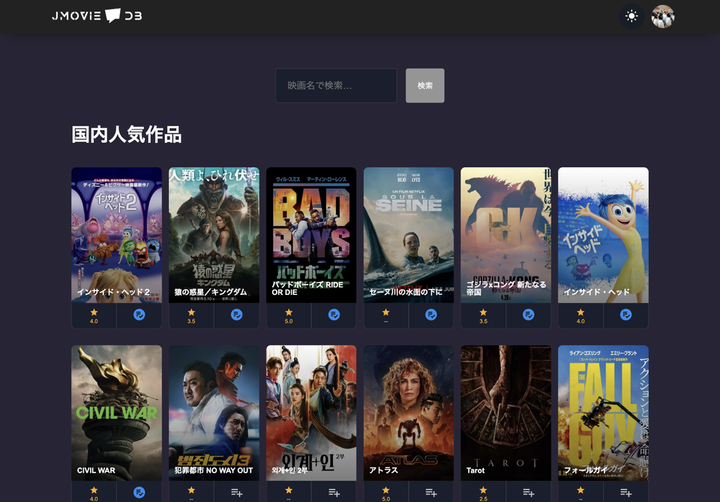720x502 pixels.
Task: Click star rating under インサイド・ヘッド
Action: coord(581,316)
